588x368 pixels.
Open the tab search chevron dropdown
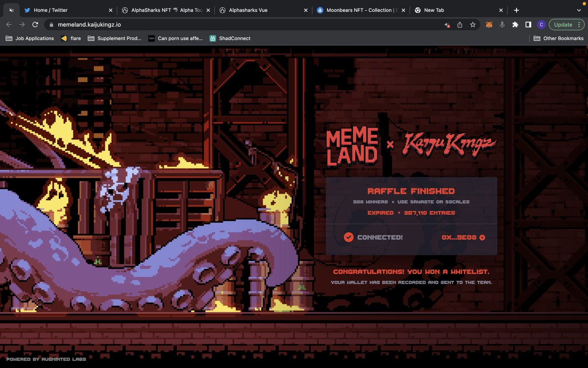tap(578, 10)
